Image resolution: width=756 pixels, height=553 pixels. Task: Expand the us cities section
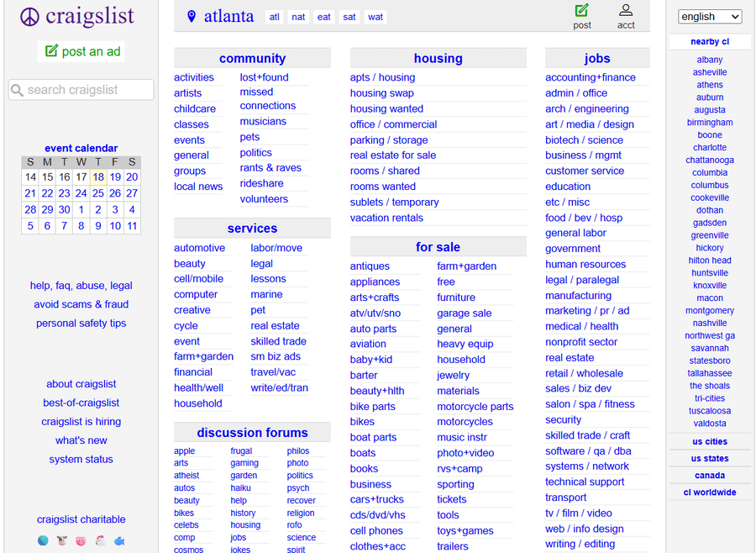tap(710, 441)
